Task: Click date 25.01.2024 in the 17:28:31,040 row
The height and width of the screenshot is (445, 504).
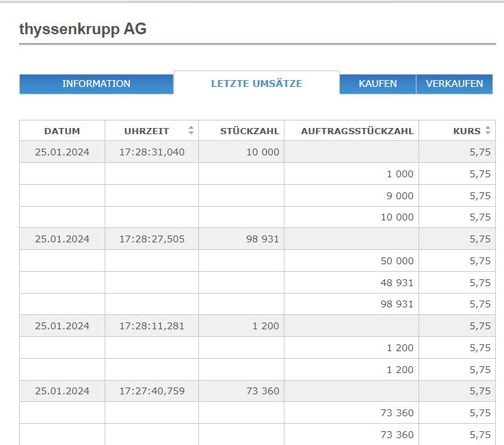Action: (x=62, y=152)
